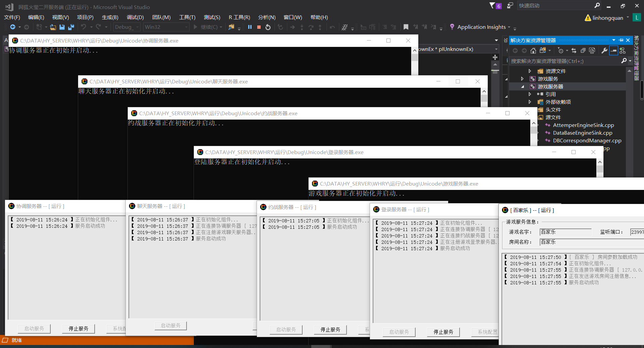Click the New Project toolbar icon
This screenshot has width=644, height=348.
coord(39,27)
